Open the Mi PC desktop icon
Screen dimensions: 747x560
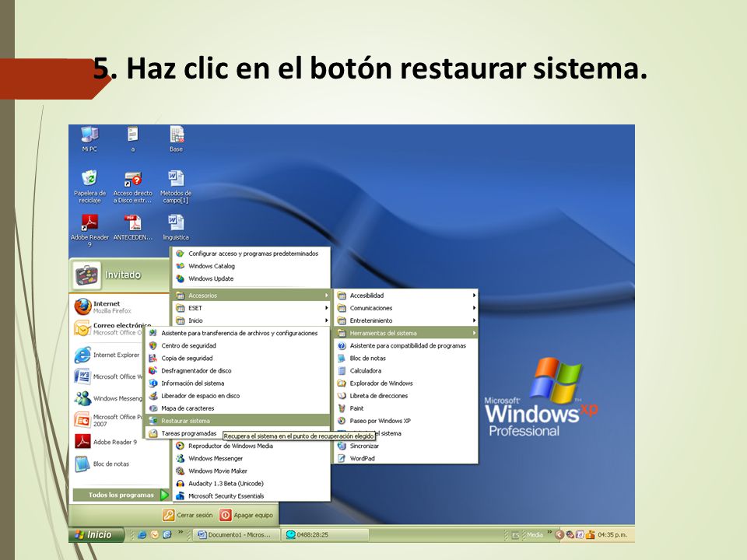click(x=89, y=138)
